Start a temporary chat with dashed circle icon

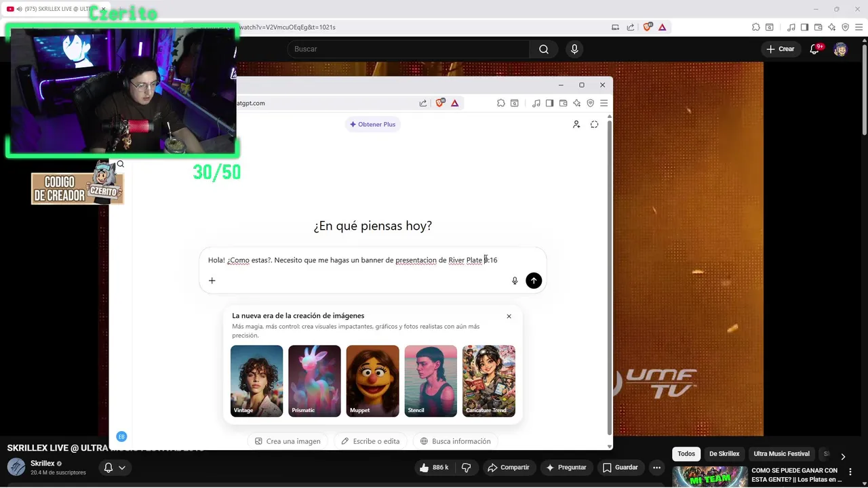595,124
